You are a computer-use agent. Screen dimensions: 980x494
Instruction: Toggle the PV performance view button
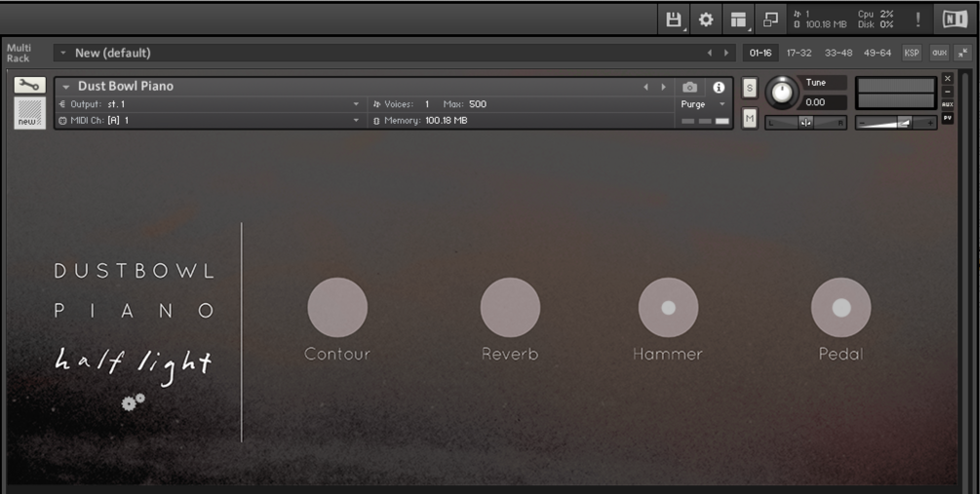click(948, 118)
